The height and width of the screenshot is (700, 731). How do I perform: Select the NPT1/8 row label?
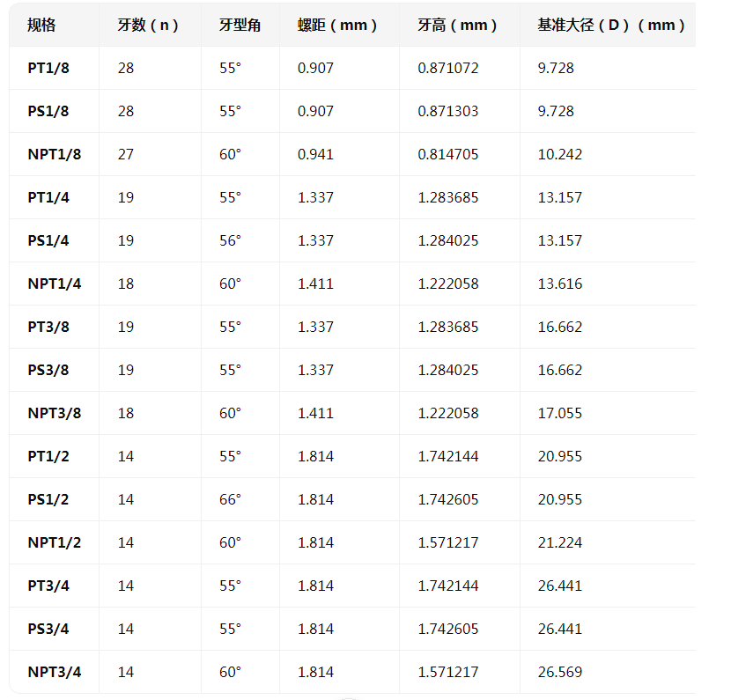coord(54,154)
